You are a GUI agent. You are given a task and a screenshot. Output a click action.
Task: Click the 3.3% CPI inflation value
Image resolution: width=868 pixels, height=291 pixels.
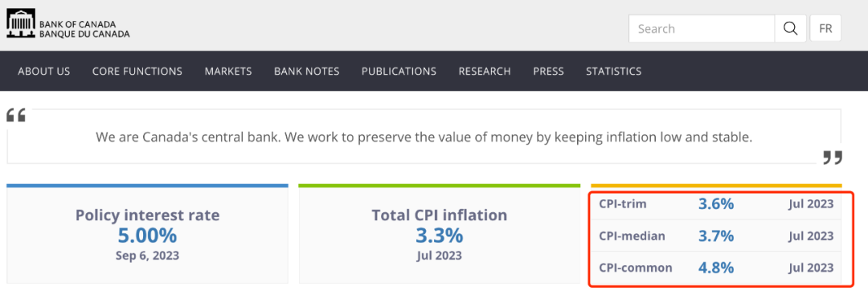439,236
